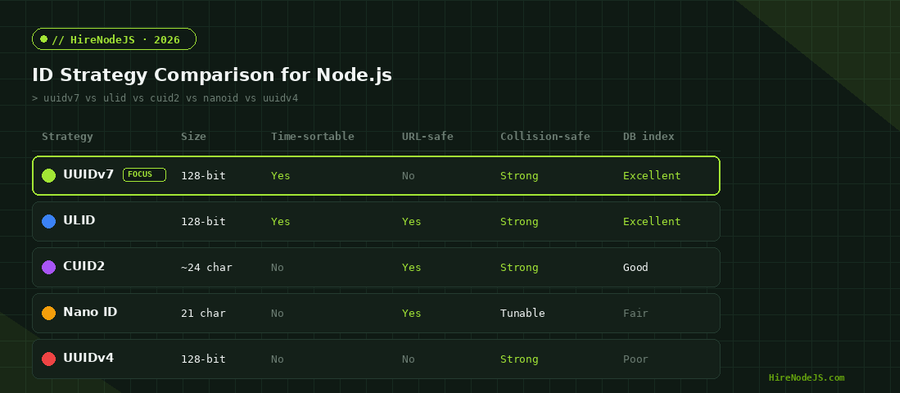Click Time-sortable No in UUIDv4 row
900x393 pixels.
click(277, 359)
